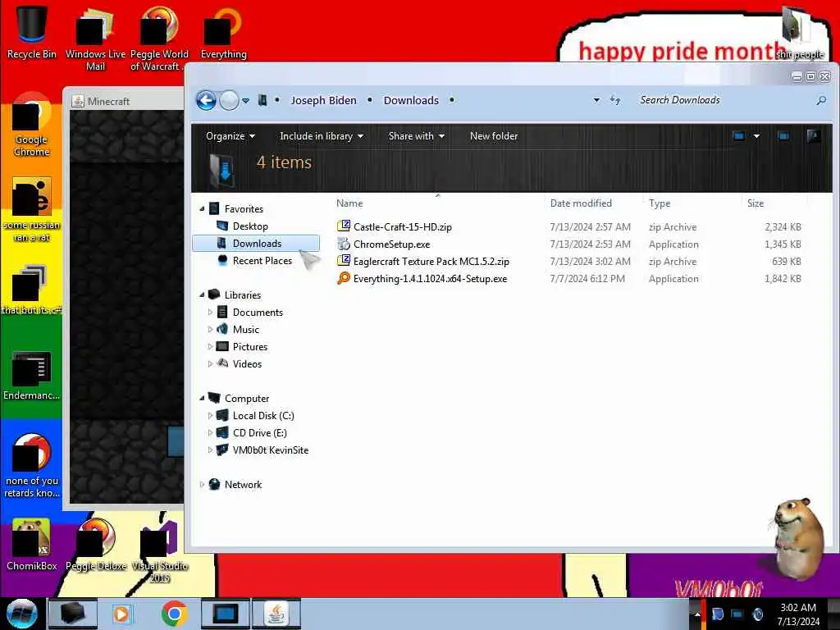This screenshot has height=630, width=840.
Task: Click the Eaglercraft Texture Pack zip icon
Action: pyautogui.click(x=344, y=262)
